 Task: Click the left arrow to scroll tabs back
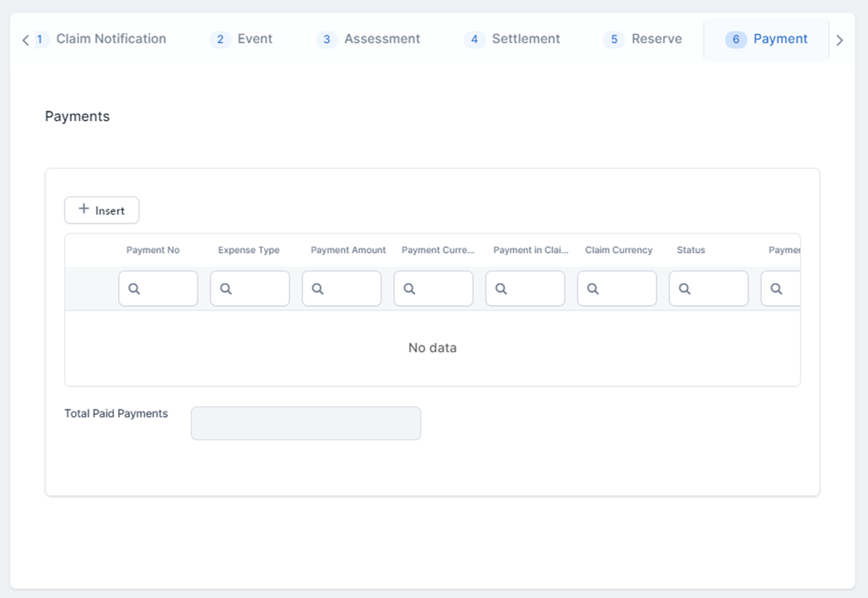point(26,40)
